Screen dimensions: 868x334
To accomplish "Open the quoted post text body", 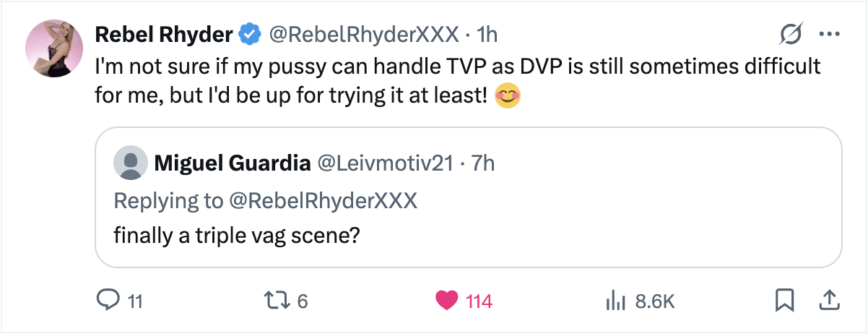I will [x=237, y=236].
